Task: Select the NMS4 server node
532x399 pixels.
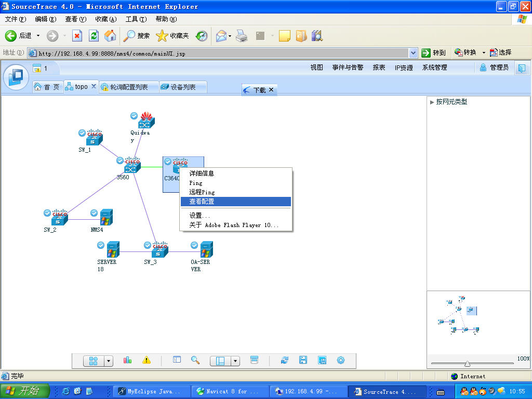Action: [x=106, y=217]
